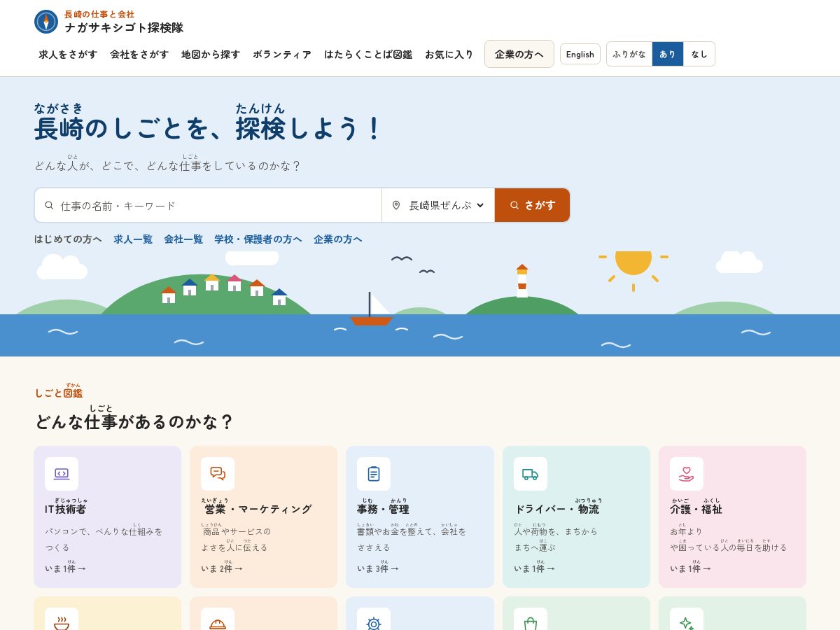840x630 pixels.
Task: Click the Nagasaki Shigoto compass logo icon
Action: [x=46, y=22]
